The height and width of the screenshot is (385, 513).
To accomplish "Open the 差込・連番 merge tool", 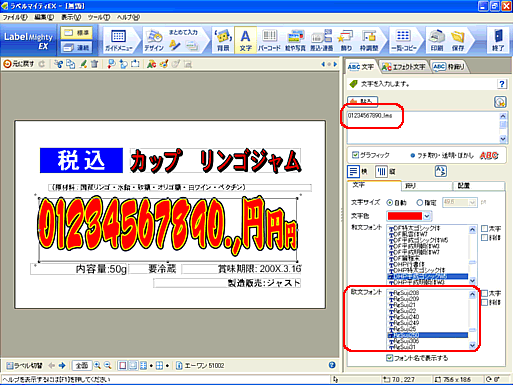I will [x=322, y=40].
